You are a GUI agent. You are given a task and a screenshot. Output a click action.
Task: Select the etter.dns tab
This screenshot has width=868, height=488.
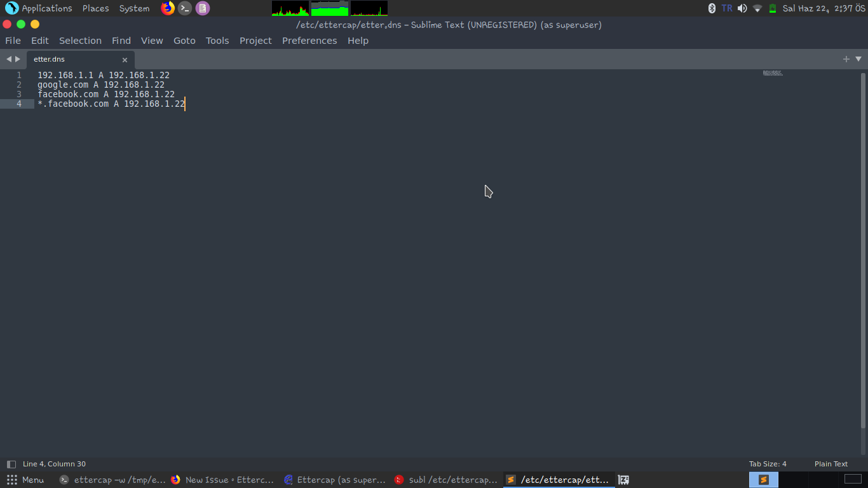click(70, 58)
